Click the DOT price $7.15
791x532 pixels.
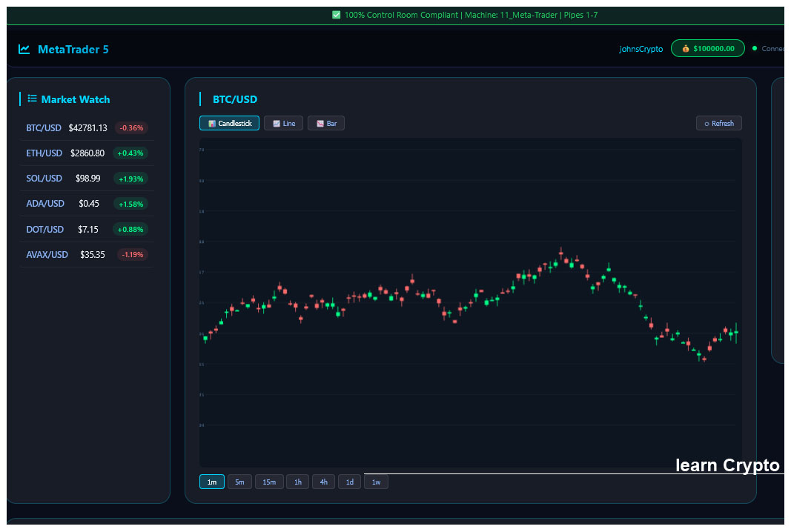coord(87,230)
